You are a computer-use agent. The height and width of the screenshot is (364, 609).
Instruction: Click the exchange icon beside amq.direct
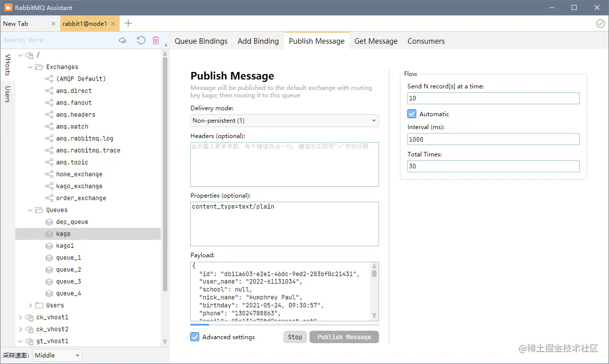[49, 91]
